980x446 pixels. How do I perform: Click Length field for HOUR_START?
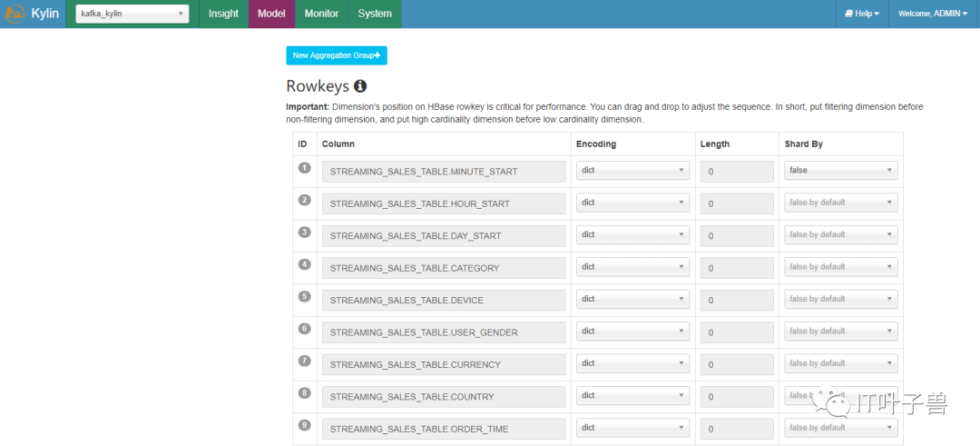(737, 203)
